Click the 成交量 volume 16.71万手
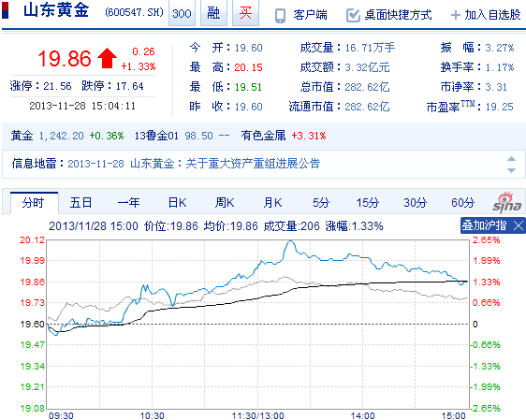526x420 pixels. (x=370, y=48)
